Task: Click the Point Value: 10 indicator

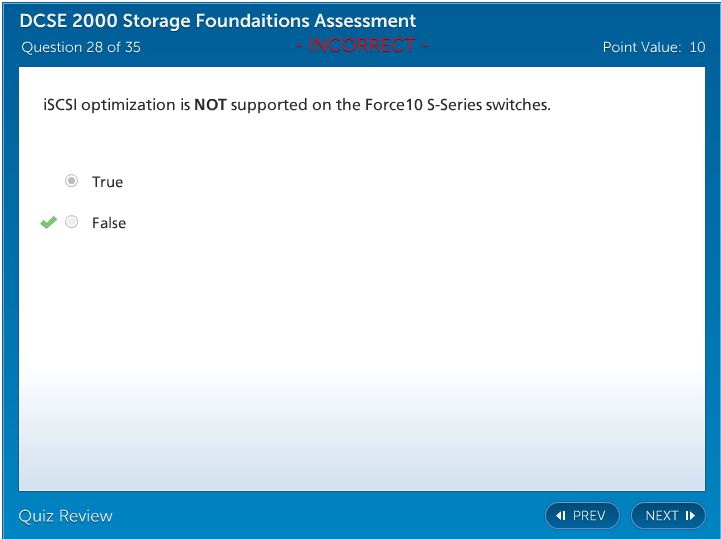Action: (x=653, y=47)
